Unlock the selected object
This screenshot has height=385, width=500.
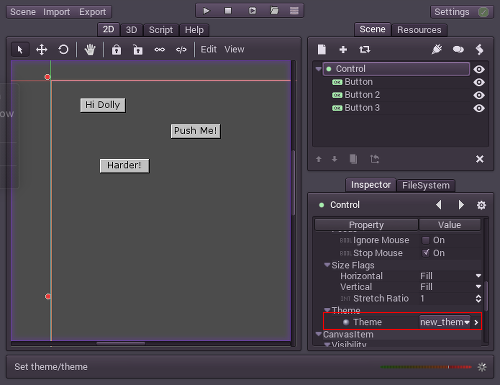coord(138,50)
